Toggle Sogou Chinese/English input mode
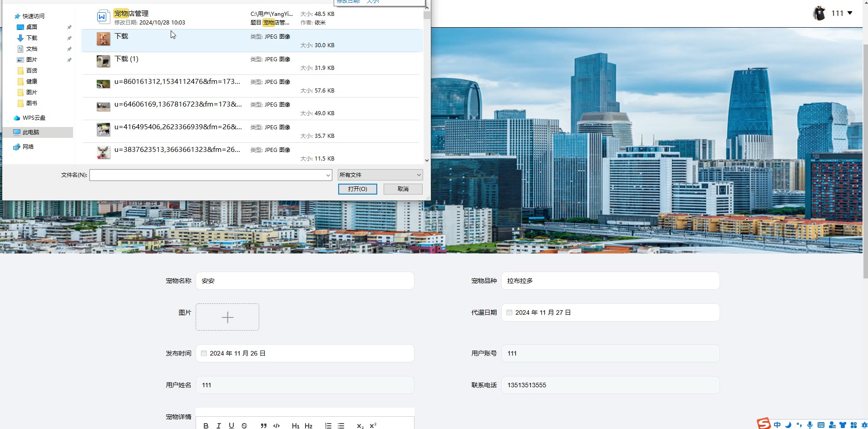Viewport: 868px width, 429px height. point(777,425)
